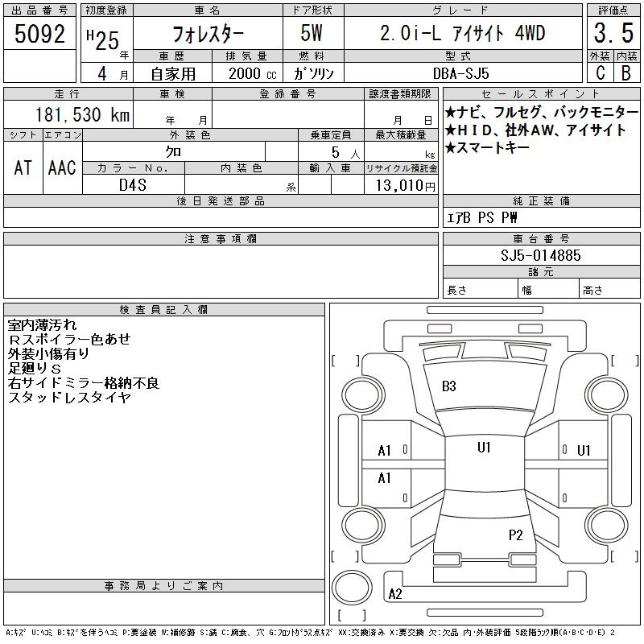Click the overall score 3.5

(613, 33)
